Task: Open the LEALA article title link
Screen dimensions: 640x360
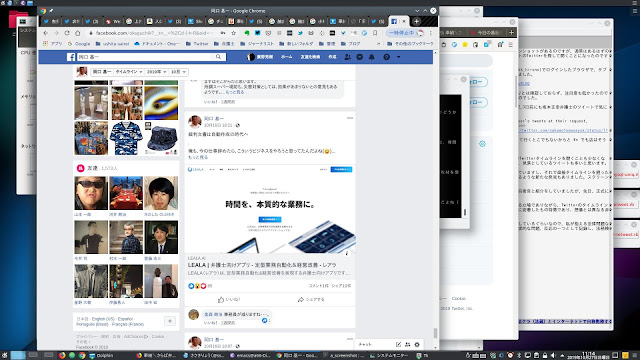Action: [x=262, y=265]
